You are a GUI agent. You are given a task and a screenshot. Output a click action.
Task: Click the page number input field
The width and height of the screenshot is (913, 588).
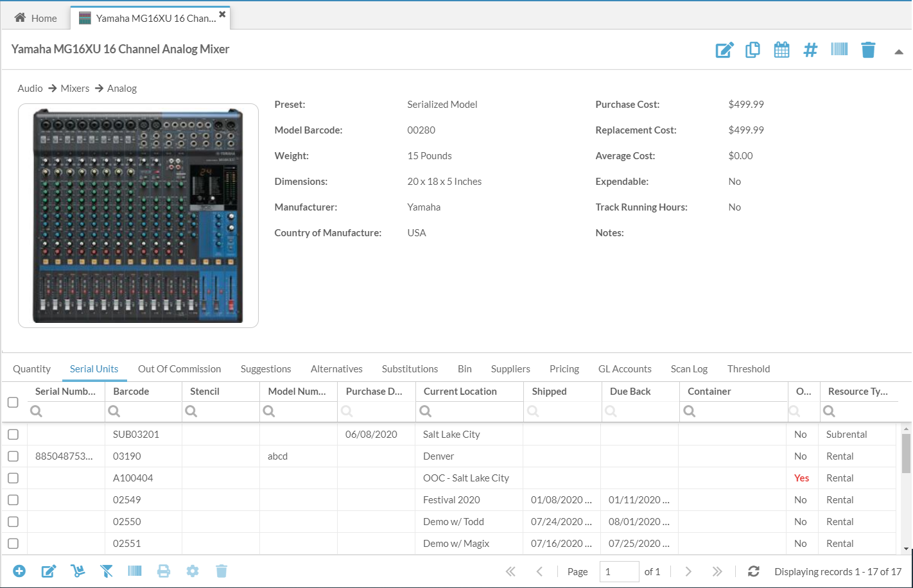619,571
